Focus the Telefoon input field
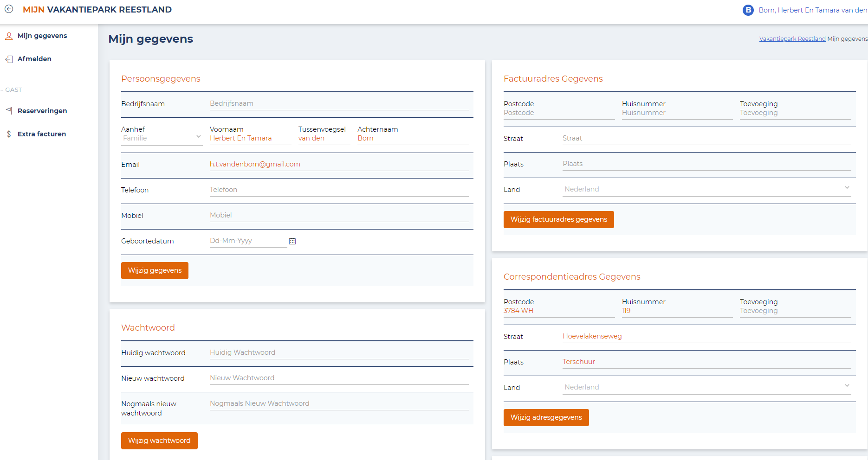The image size is (868, 460). [x=339, y=190]
